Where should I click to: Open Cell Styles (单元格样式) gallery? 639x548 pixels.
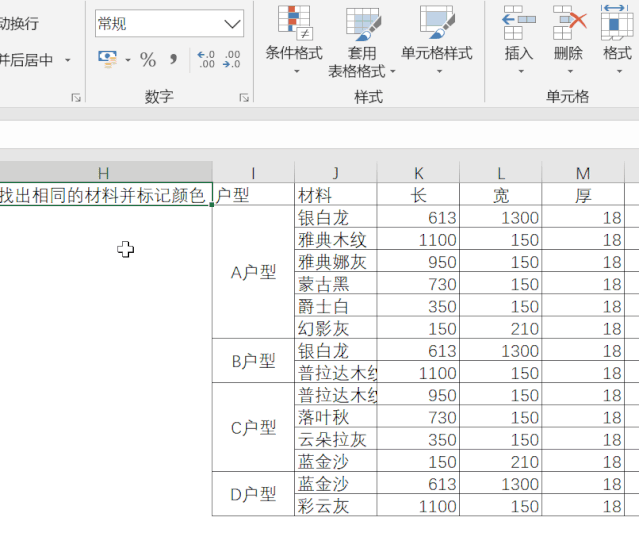pyautogui.click(x=437, y=40)
